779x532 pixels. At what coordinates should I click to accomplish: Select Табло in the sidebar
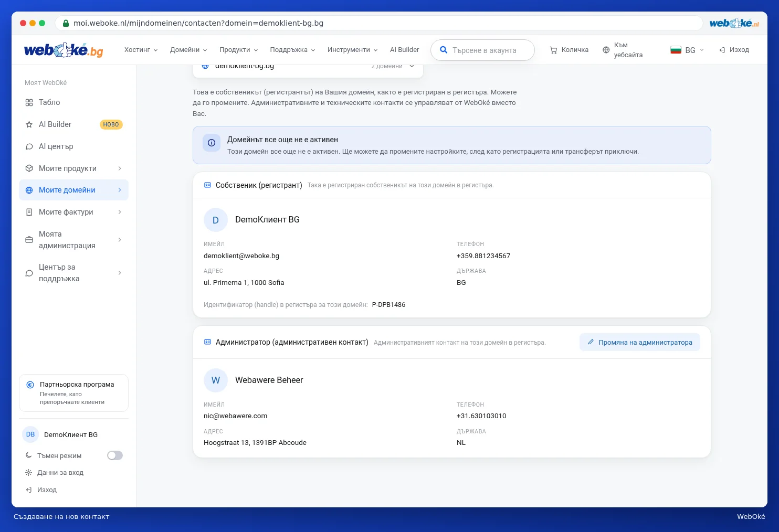[73, 103]
